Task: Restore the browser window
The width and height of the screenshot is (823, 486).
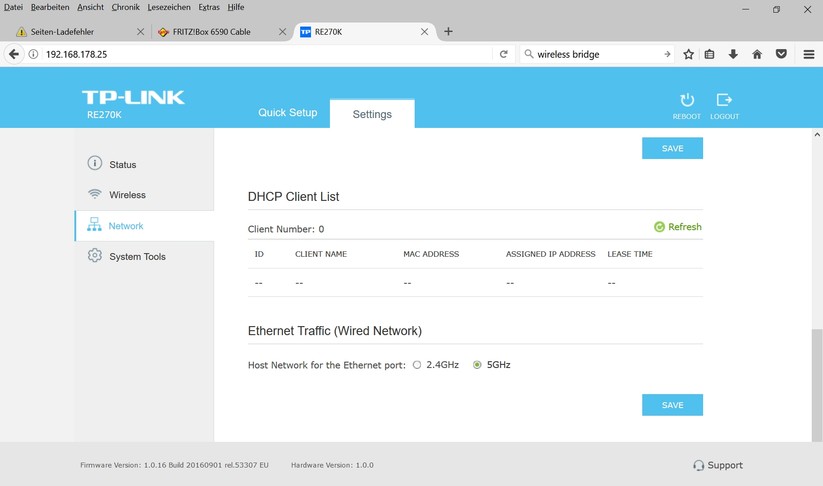Action: [x=776, y=9]
